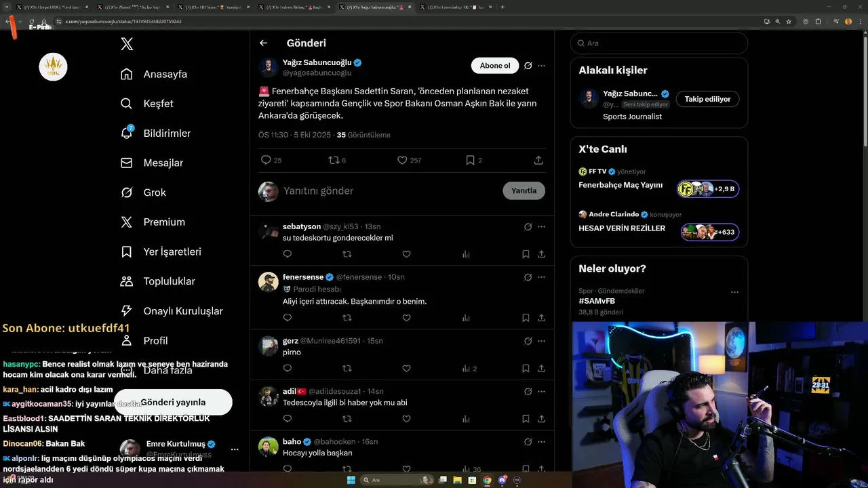The width and height of the screenshot is (868, 488).
Task: Share sebatyson's comment
Action: (541, 254)
